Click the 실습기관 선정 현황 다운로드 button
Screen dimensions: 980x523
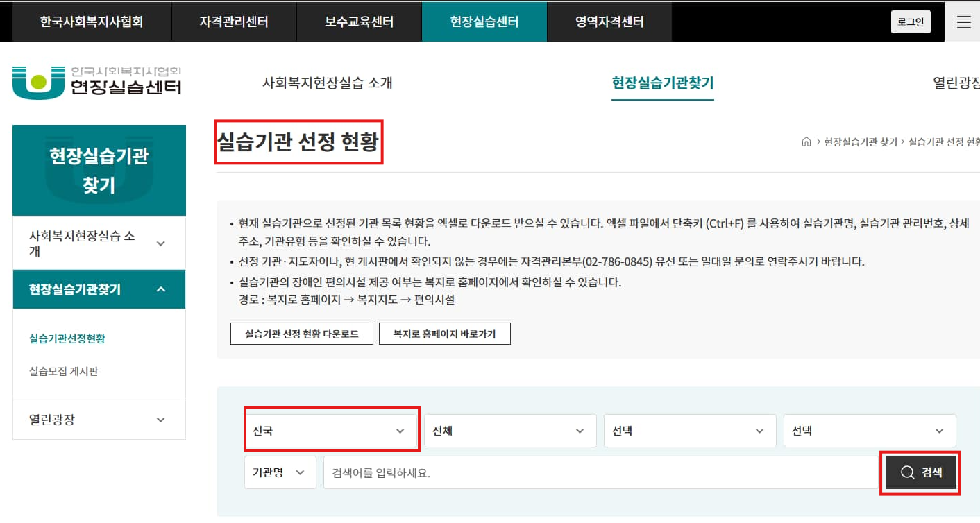301,333
